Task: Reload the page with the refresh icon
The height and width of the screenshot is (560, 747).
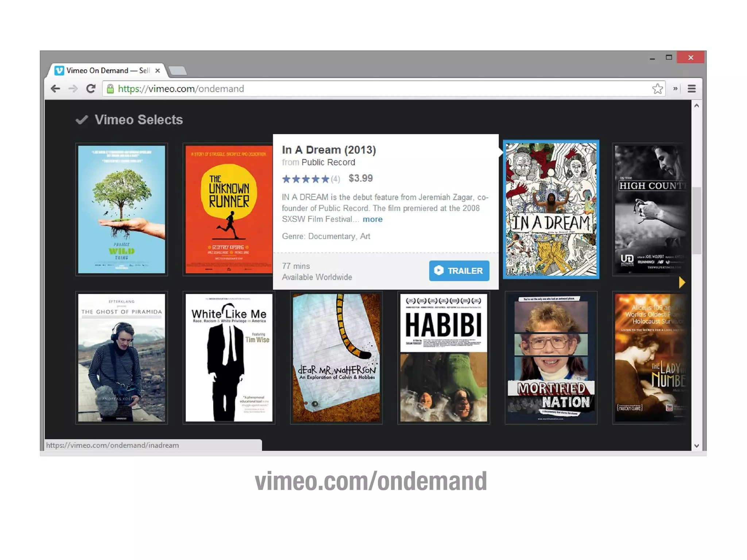Action: [x=90, y=89]
